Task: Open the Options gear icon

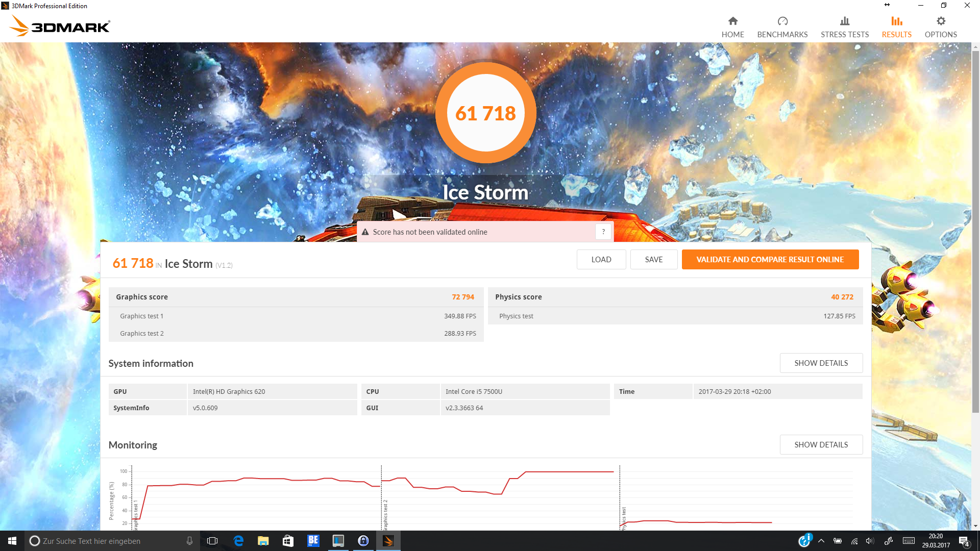Action: click(x=941, y=21)
